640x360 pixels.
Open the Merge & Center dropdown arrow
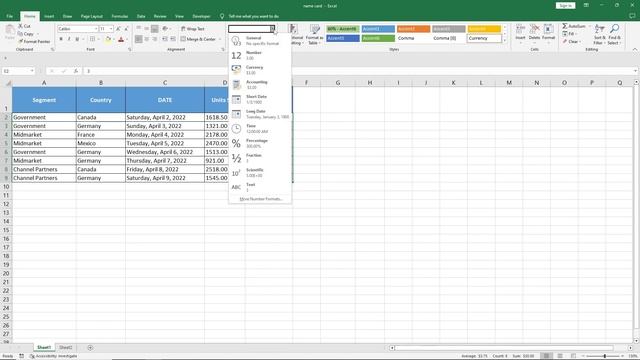(x=220, y=39)
